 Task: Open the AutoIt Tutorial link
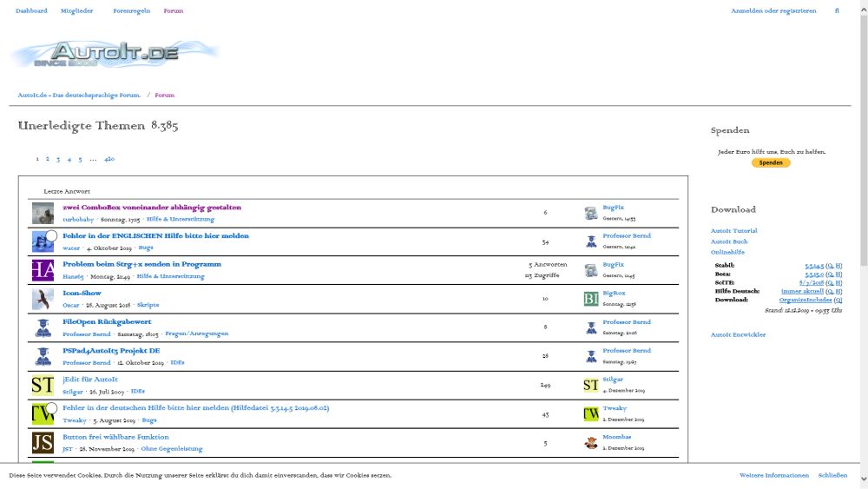coord(733,230)
